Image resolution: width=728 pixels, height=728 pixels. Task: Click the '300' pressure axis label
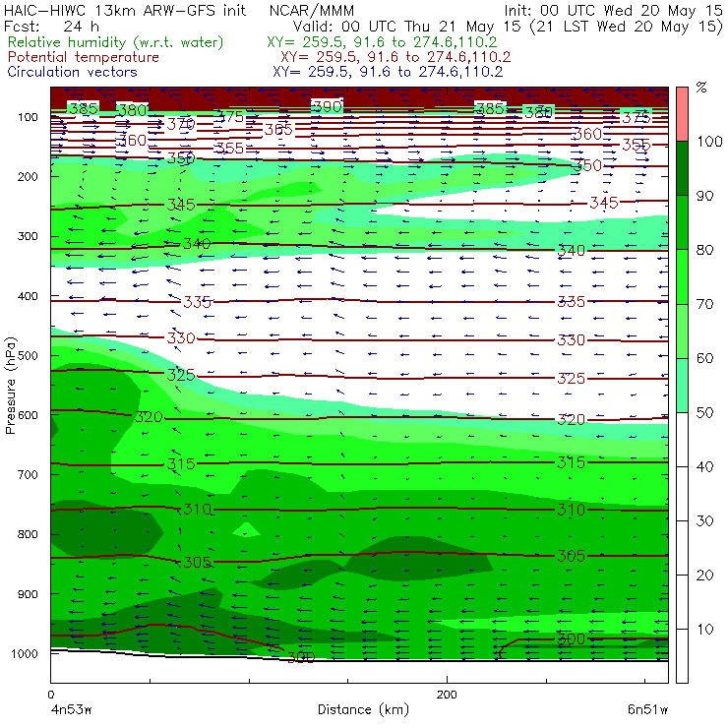[x=28, y=236]
